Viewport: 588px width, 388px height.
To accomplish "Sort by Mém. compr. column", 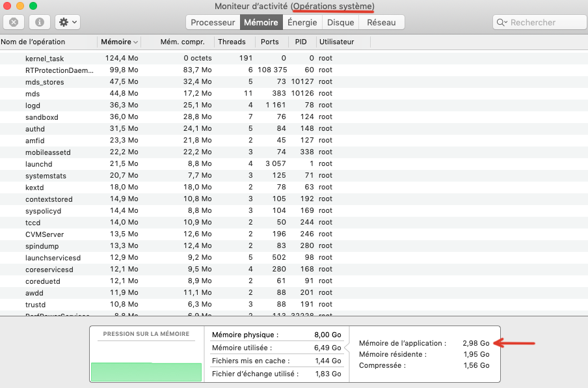I will click(178, 42).
